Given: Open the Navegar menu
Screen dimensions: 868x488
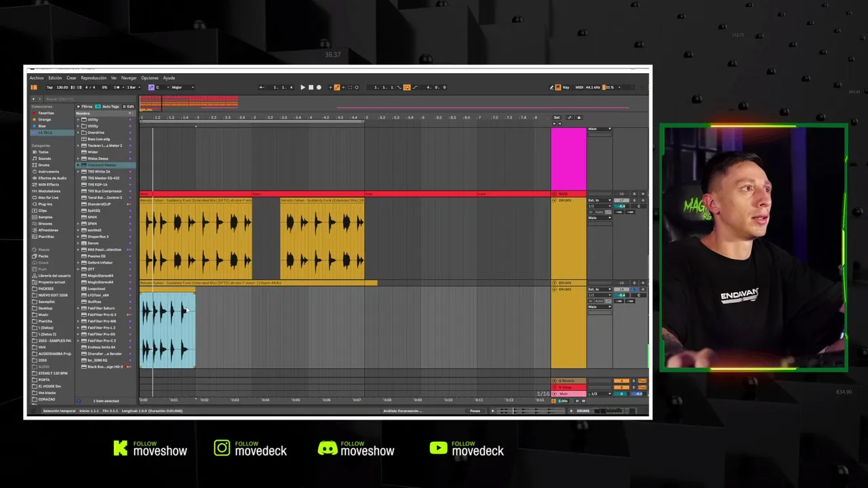Looking at the screenshot, I should click(129, 78).
